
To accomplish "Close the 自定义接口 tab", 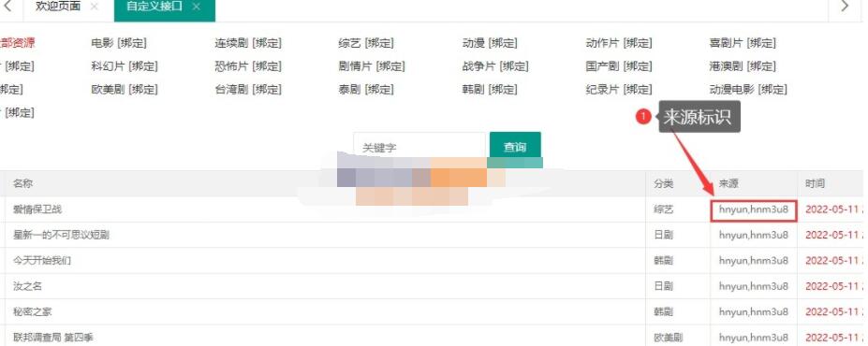I will (196, 7).
